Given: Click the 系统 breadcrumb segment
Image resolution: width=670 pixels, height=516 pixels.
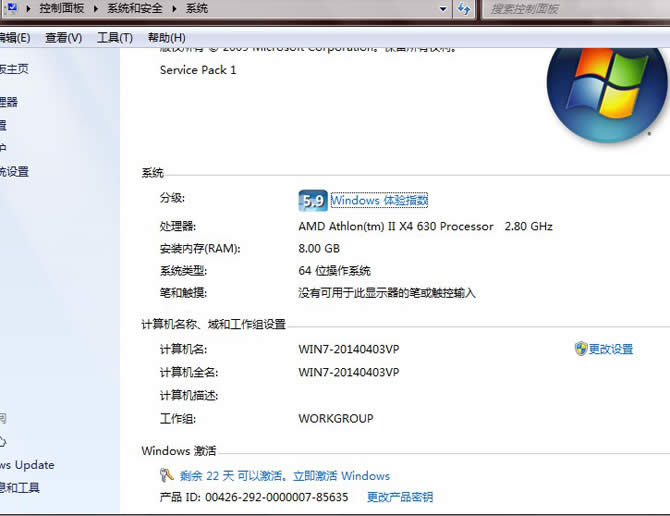Looking at the screenshot, I should click(197, 8).
